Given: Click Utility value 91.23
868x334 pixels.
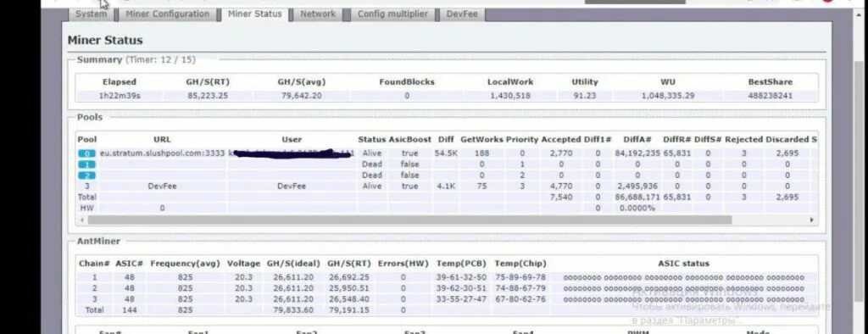Looking at the screenshot, I should point(585,96).
